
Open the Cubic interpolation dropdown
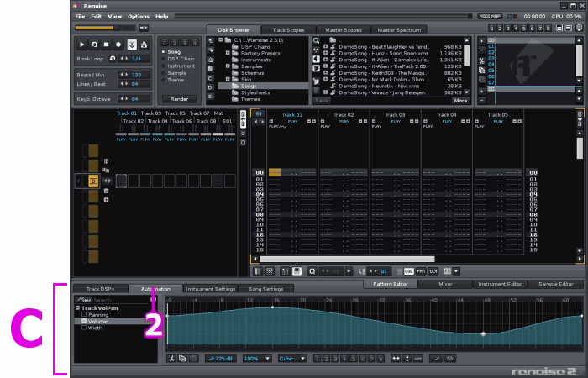pyautogui.click(x=303, y=359)
